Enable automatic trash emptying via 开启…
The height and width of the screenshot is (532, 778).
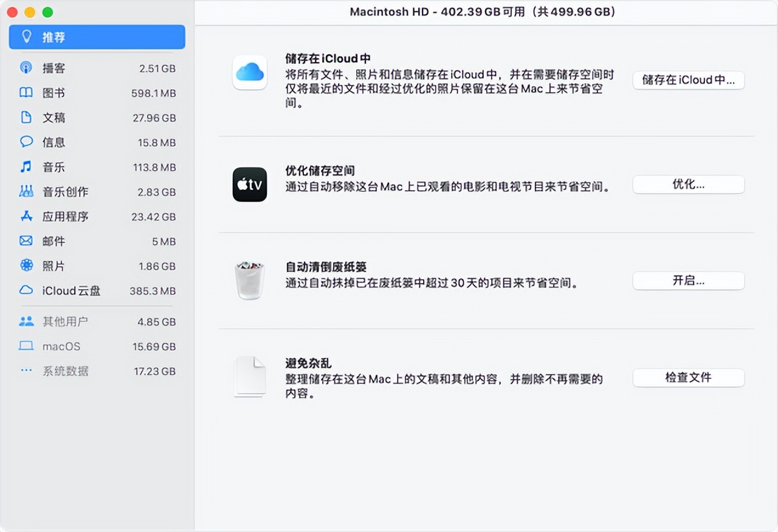pos(688,281)
